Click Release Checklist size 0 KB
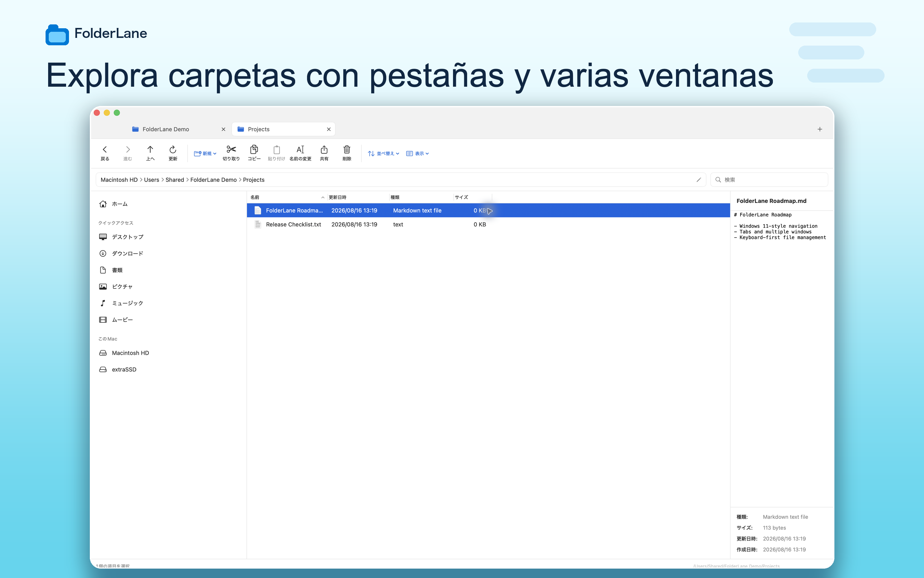 pyautogui.click(x=480, y=224)
